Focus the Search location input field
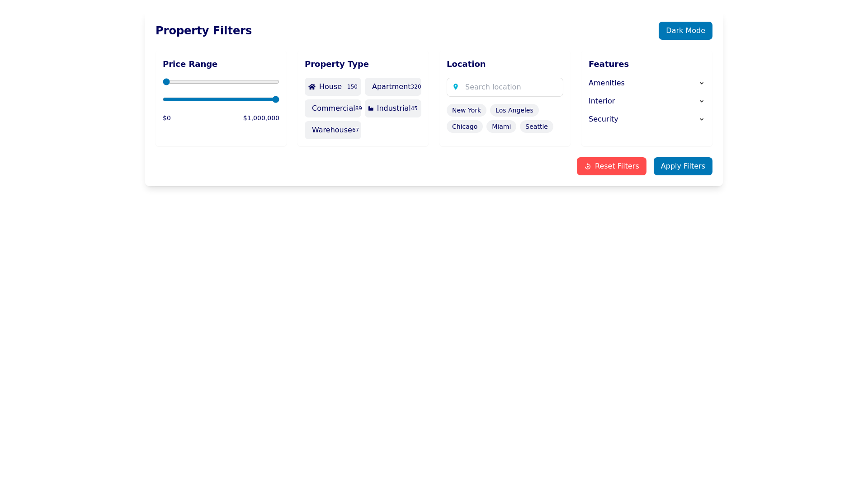 (511, 87)
